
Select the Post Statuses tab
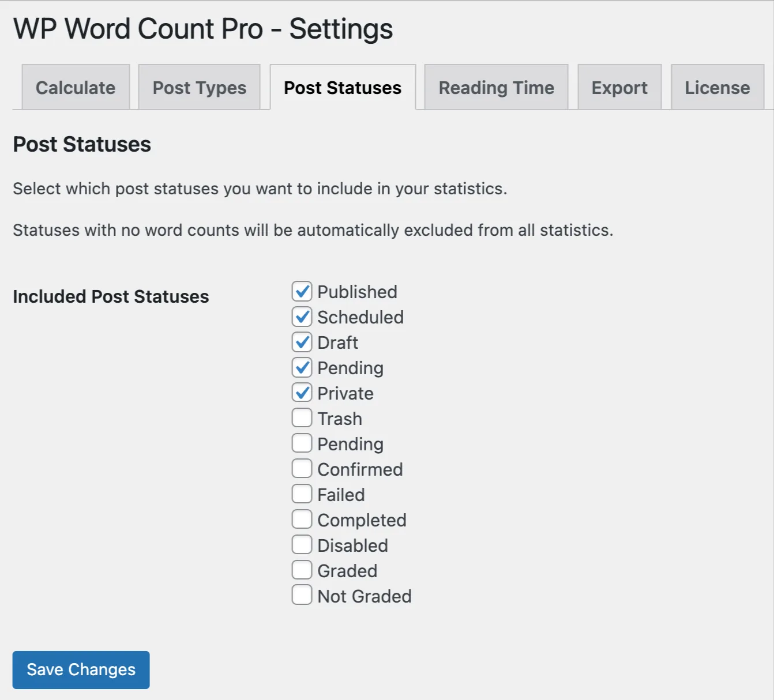coord(343,88)
